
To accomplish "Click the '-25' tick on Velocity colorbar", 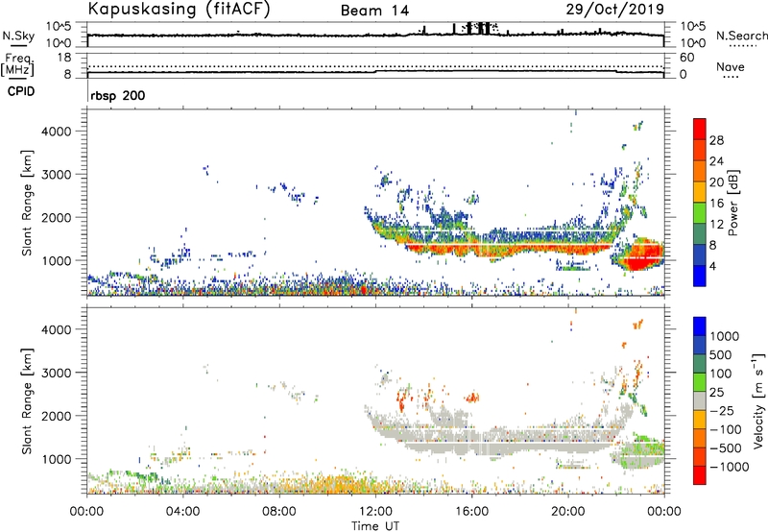I will click(x=722, y=410).
